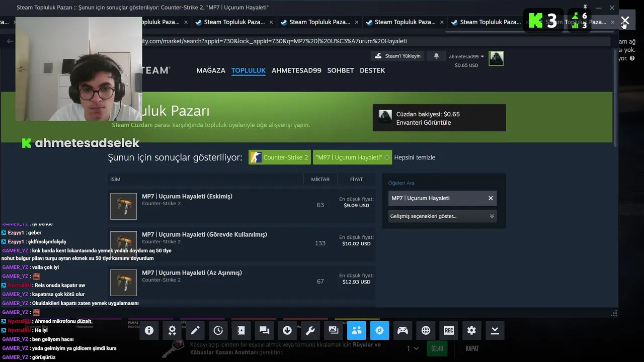Screen dimensions: 644x362
Task: Open the guides book icon
Action: point(241,330)
